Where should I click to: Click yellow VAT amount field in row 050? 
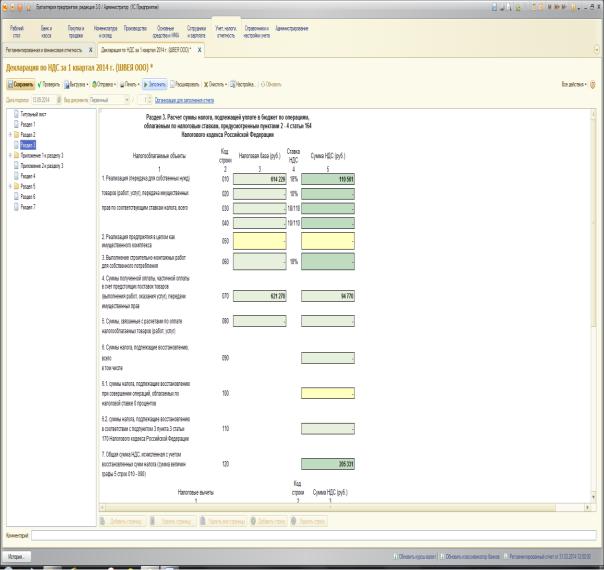click(x=328, y=241)
